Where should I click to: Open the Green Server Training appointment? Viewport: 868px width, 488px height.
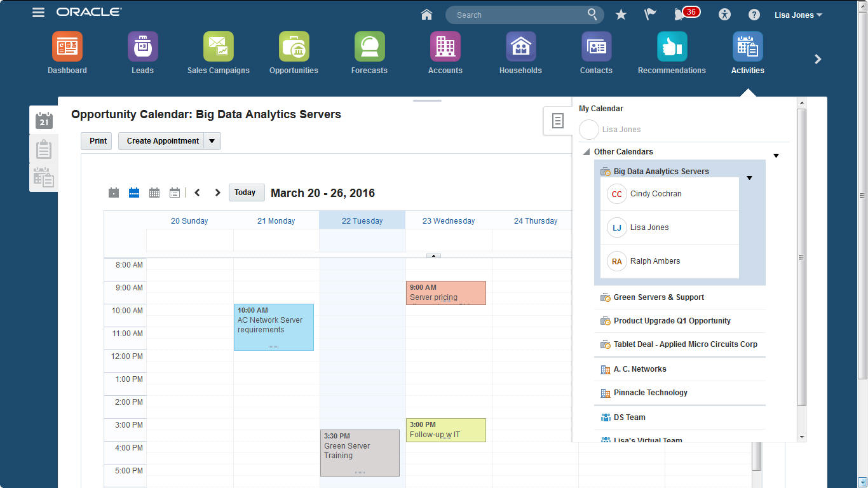(x=360, y=453)
